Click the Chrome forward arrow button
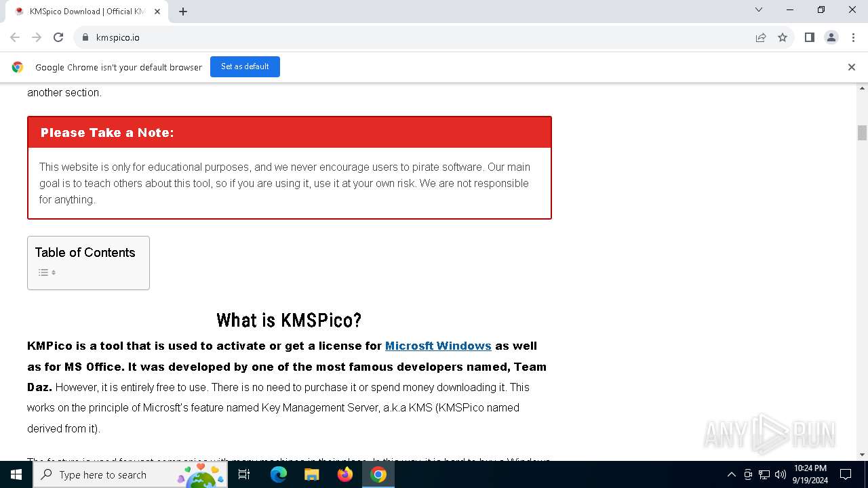The image size is (868, 488). (37, 37)
